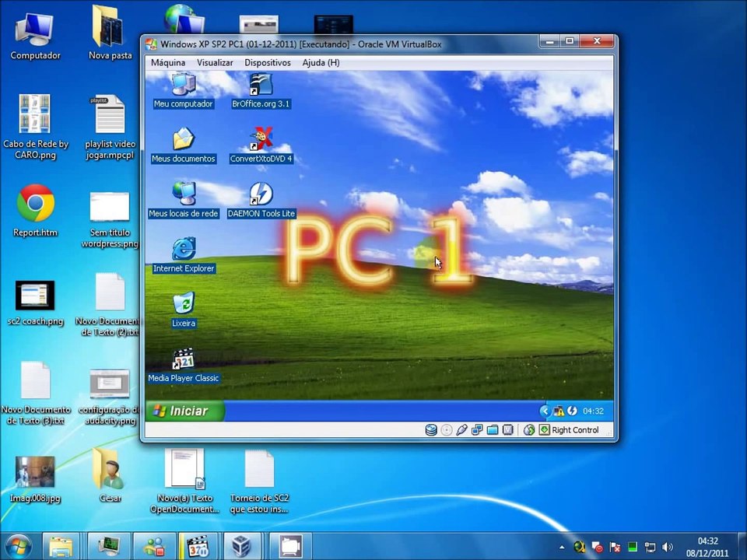
Task: Select the Imag.008.jpg thumbnail
Action: pyautogui.click(x=35, y=479)
